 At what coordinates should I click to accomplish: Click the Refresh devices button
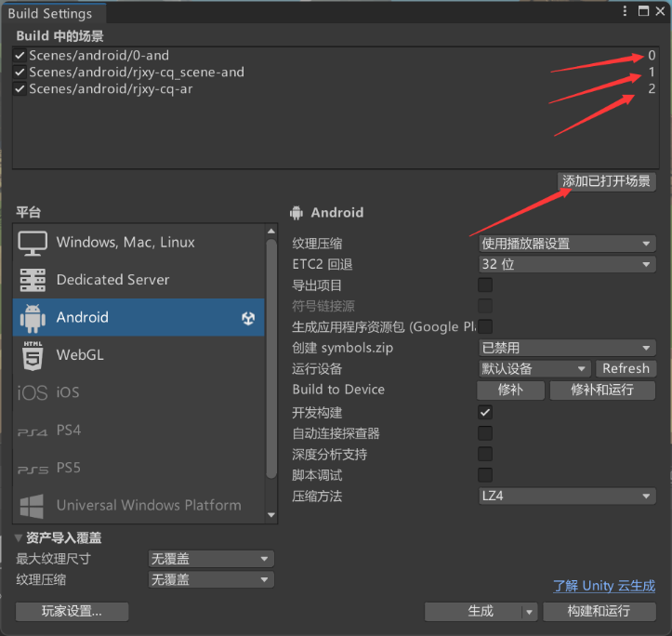pos(626,368)
